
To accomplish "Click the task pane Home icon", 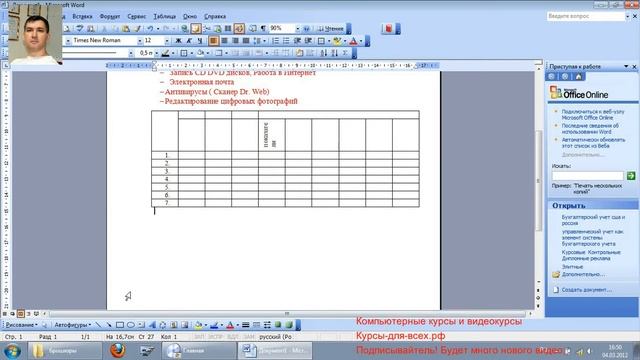I will 578,77.
